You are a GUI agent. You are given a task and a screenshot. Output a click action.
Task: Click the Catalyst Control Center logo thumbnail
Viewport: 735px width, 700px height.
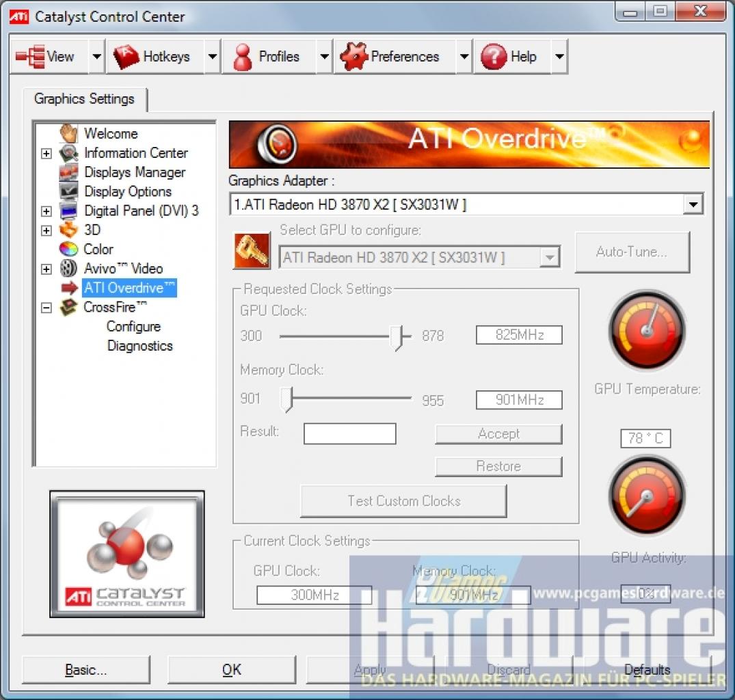click(x=127, y=554)
